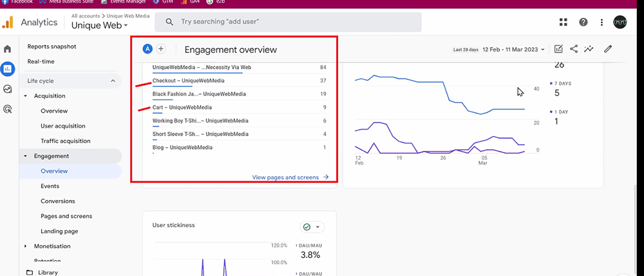This screenshot has height=276, width=644.
Task: Open the Insights sparkline icon
Action: [x=589, y=49]
